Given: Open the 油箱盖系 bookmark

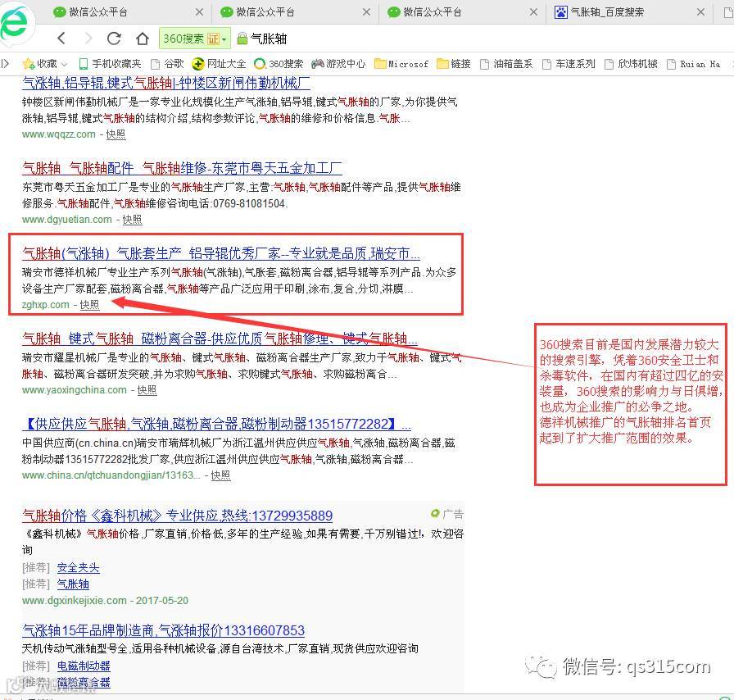Looking at the screenshot, I should click(x=506, y=64).
